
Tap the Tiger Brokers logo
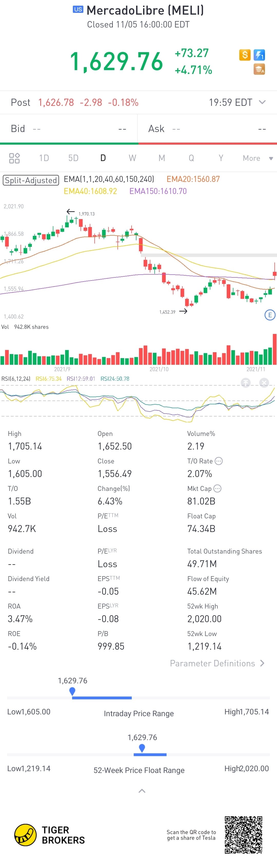[x=49, y=835]
